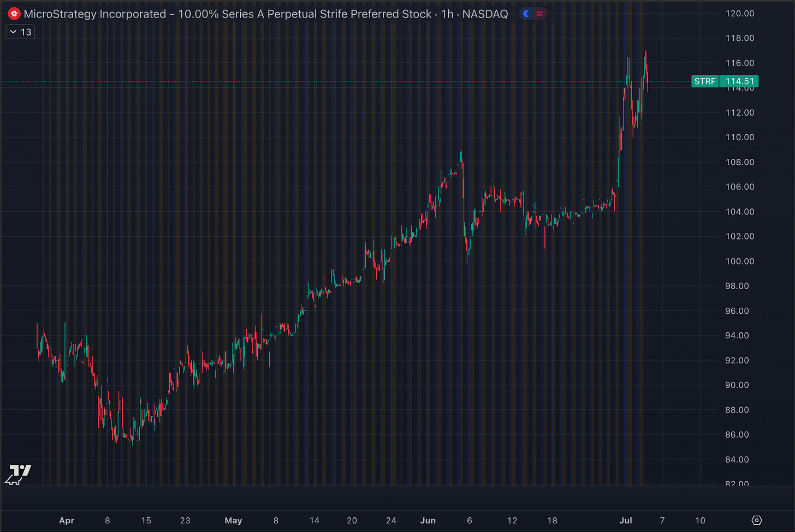This screenshot has height=532, width=795.
Task: Click the blue moon extended-hours session icon
Action: [526, 14]
